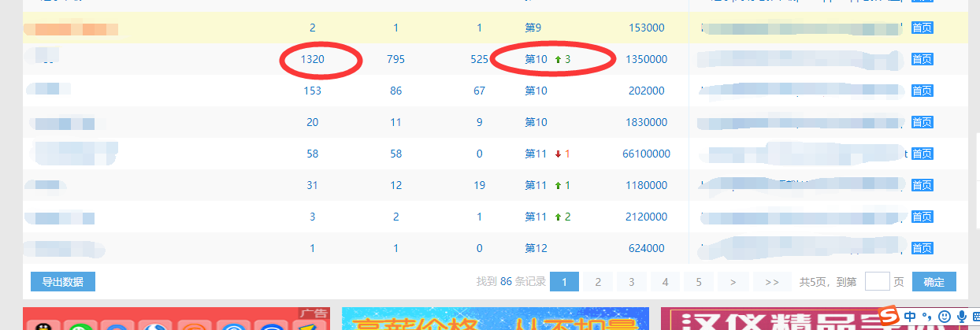Go to page 4 in pagination

coord(666,282)
